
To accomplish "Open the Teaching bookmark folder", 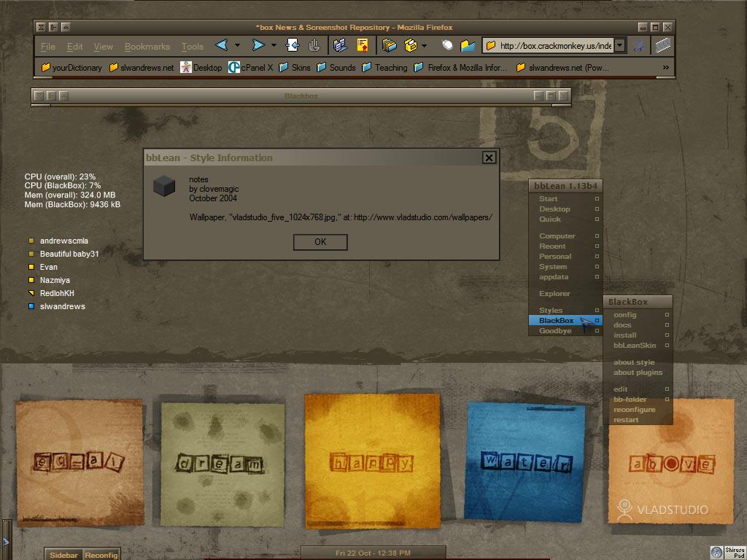I will (x=385, y=68).
